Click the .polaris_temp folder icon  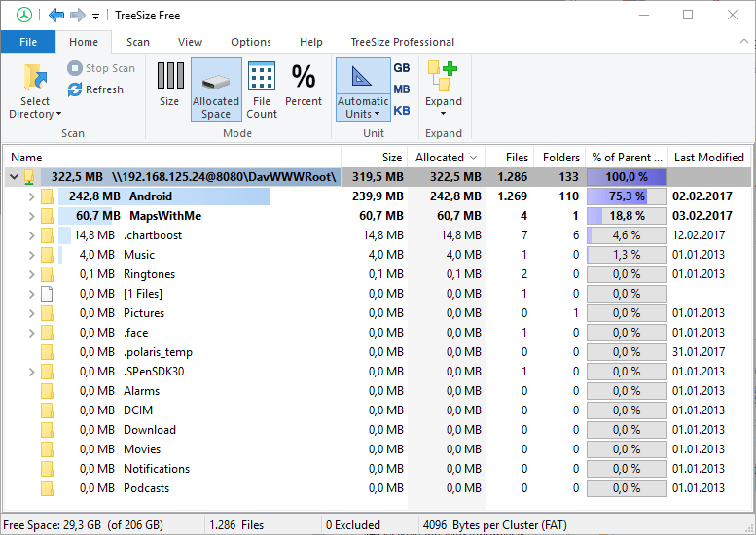click(47, 352)
